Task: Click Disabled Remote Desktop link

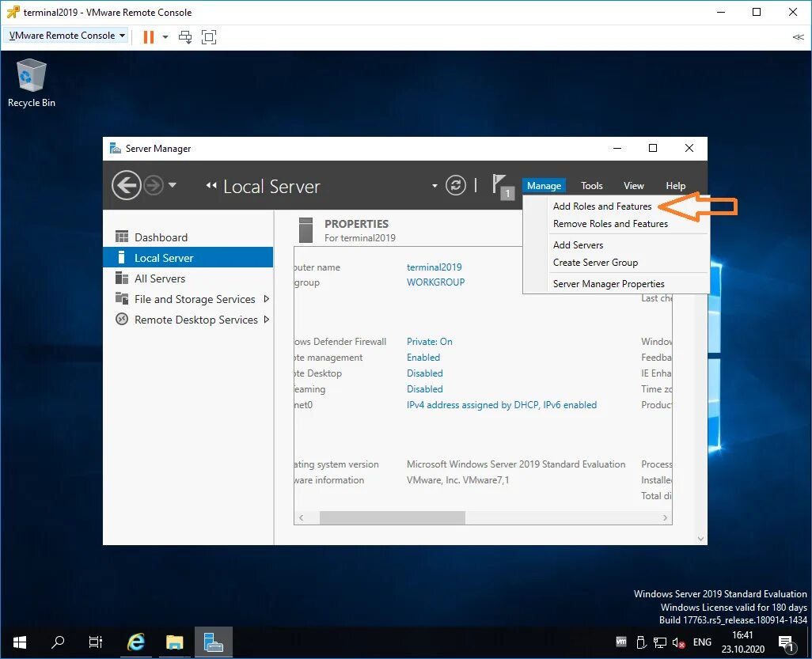Action: (x=425, y=373)
